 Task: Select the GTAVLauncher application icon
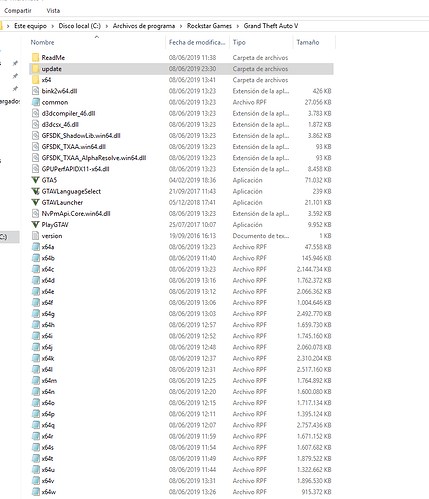(x=35, y=202)
